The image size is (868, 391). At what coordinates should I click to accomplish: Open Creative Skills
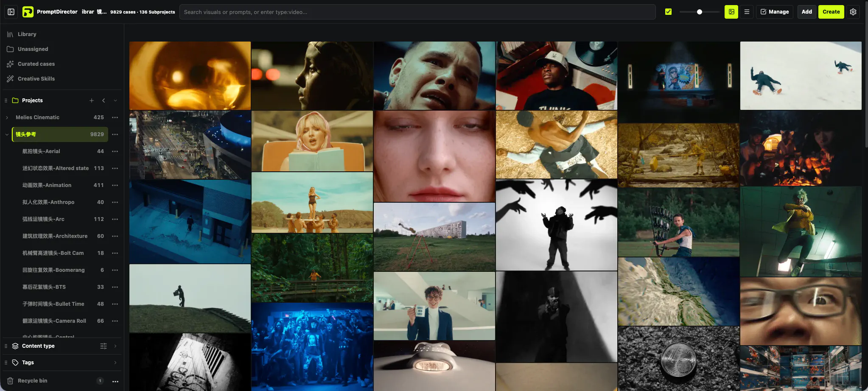tap(62, 79)
